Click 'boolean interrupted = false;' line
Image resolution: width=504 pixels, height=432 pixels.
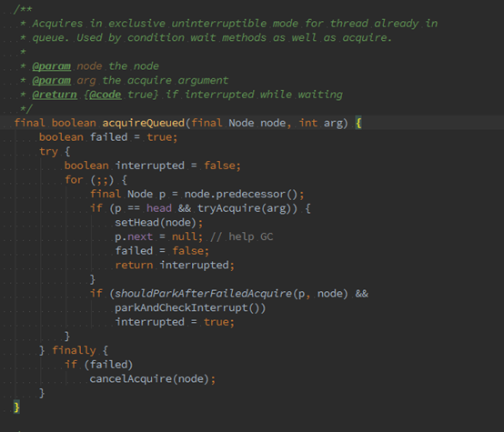pyautogui.click(x=152, y=166)
